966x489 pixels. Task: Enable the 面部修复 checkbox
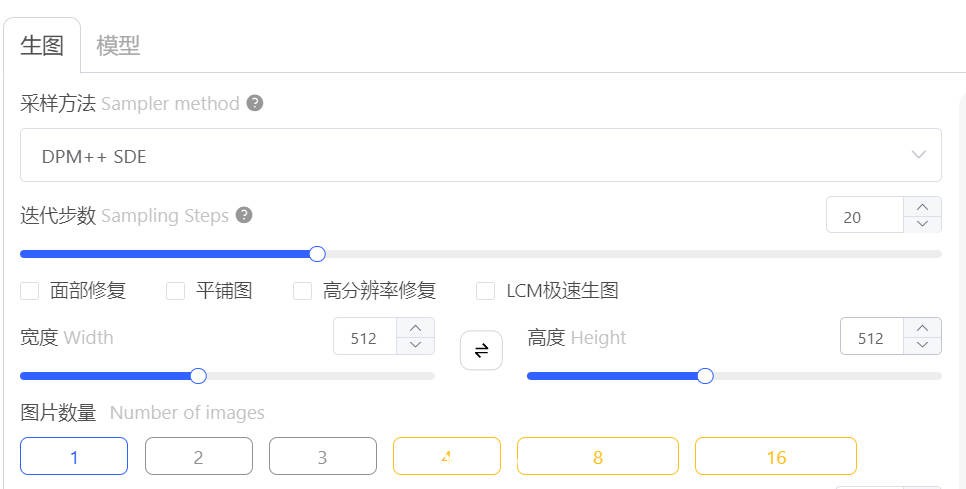coord(30,291)
